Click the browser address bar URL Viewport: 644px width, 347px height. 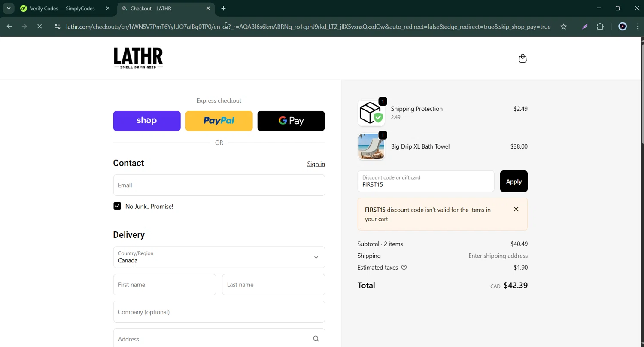click(308, 27)
